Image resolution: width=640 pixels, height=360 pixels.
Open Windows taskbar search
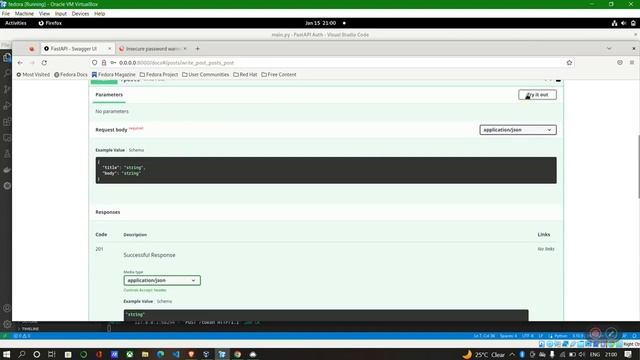coord(22,354)
